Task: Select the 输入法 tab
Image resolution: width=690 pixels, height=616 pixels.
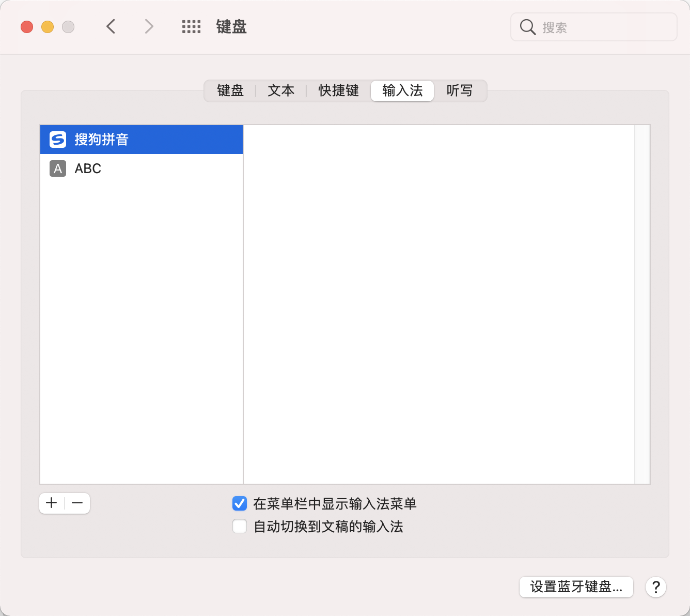Action: pos(402,91)
